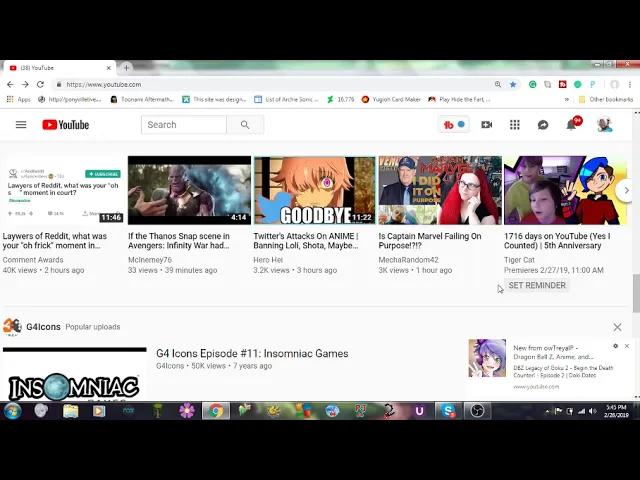Click the address bar URL
Image resolution: width=640 pixels, height=480 pixels.
104,84
